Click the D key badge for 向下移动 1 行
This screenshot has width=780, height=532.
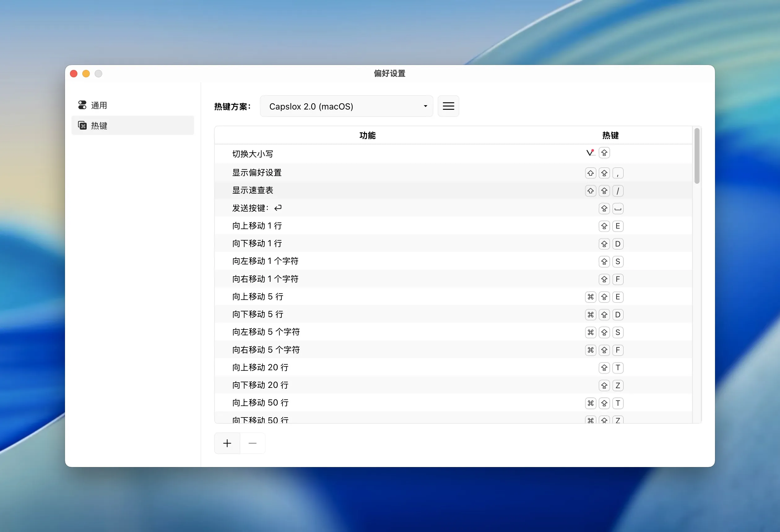[618, 244]
